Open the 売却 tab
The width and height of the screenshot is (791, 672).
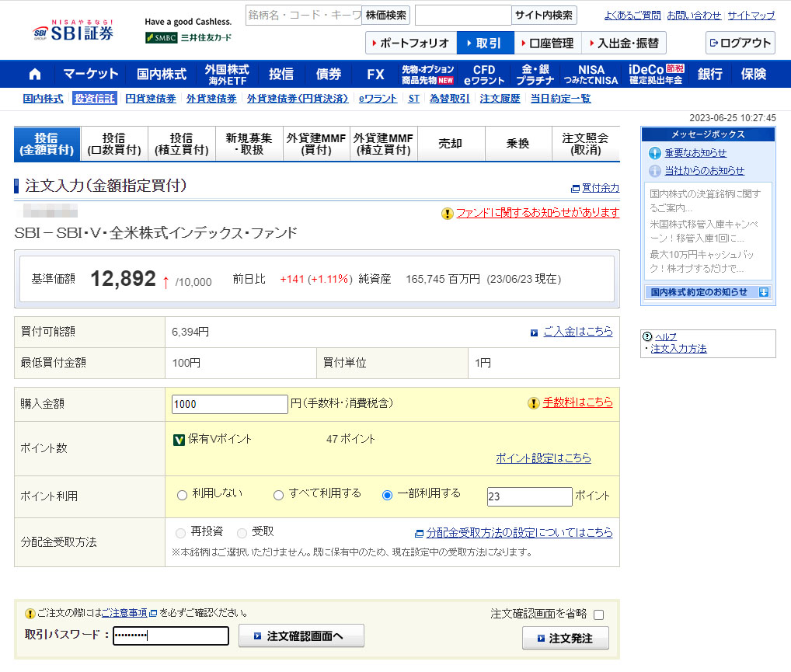click(x=451, y=144)
